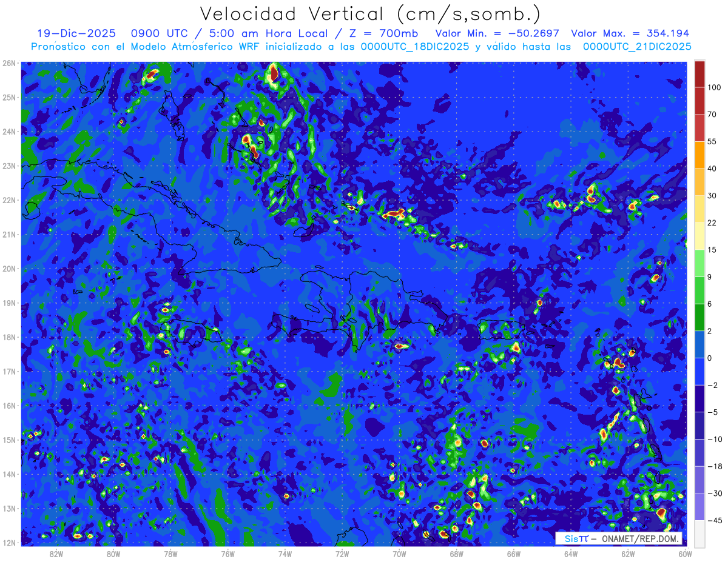
Task: Select the date '19-Dic-2025' in header
Action: [x=76, y=33]
